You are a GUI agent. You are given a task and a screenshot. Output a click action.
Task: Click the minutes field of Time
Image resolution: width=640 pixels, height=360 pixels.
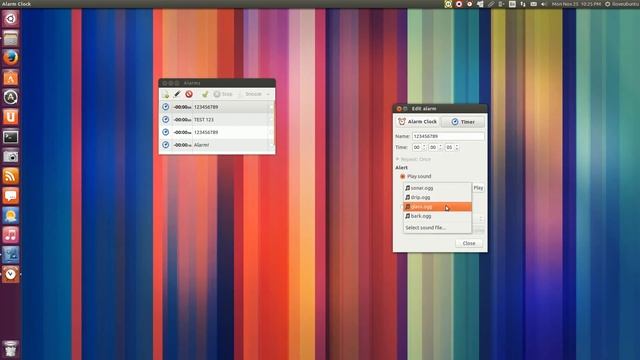433,147
